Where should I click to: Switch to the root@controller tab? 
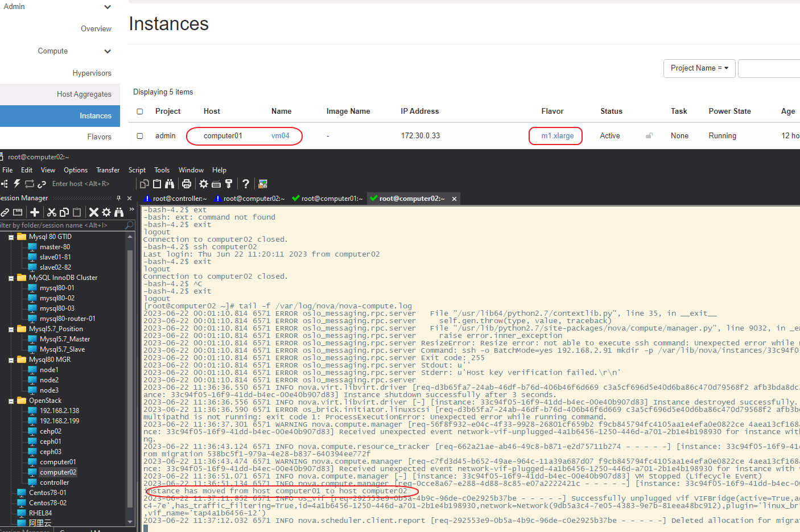tap(179, 199)
